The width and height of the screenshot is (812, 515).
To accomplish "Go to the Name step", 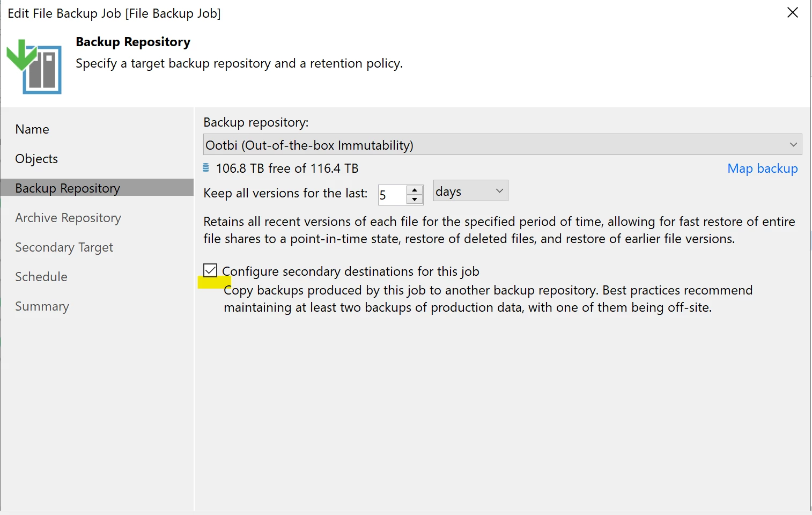I will tap(32, 129).
